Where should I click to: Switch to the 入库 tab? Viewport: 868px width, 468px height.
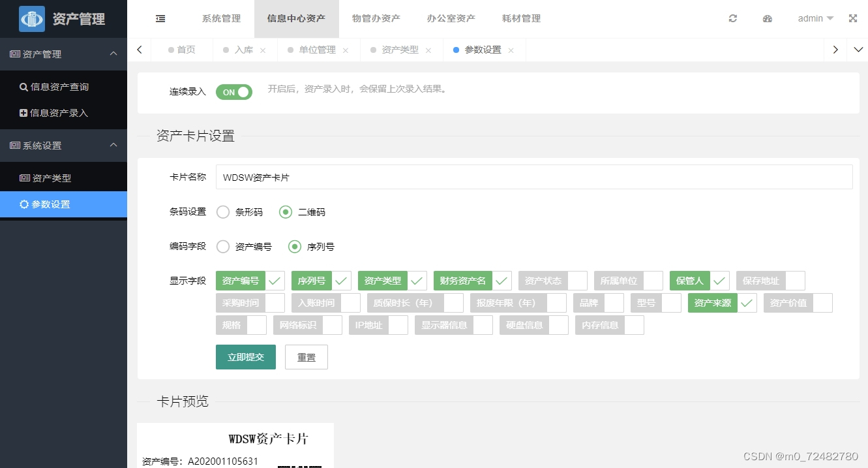244,50
